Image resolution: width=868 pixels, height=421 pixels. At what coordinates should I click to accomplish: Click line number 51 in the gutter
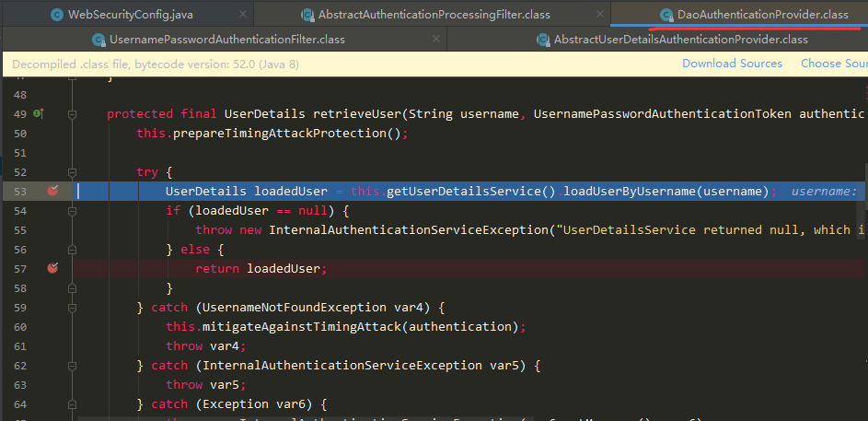(x=19, y=153)
